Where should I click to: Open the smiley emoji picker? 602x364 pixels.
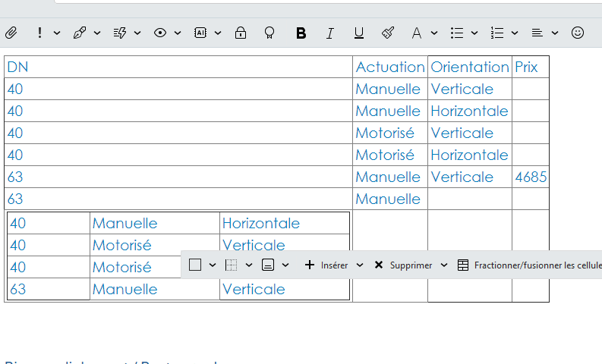(578, 33)
